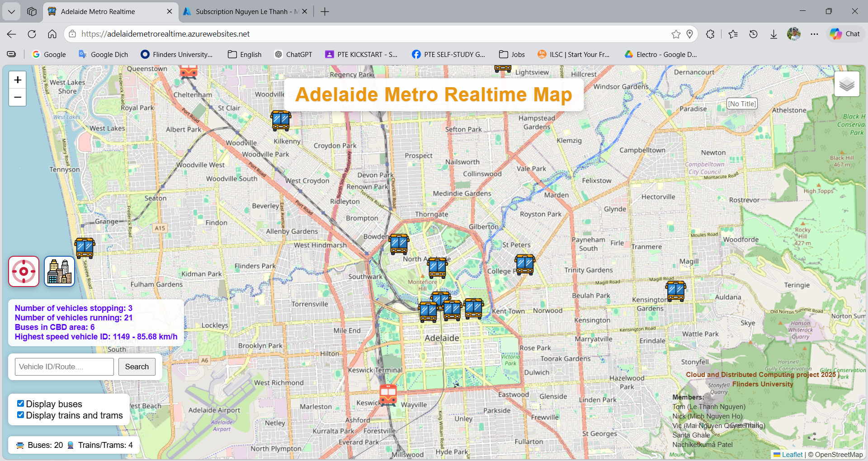Viewport: 868px width, 461px height.
Task: Uncheck the Display buses checkbox
Action: [x=20, y=404]
